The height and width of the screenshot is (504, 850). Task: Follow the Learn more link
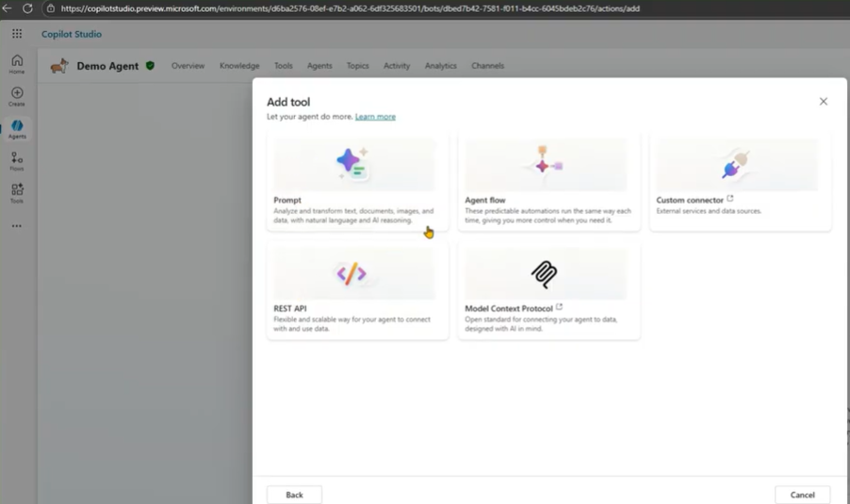pos(375,117)
